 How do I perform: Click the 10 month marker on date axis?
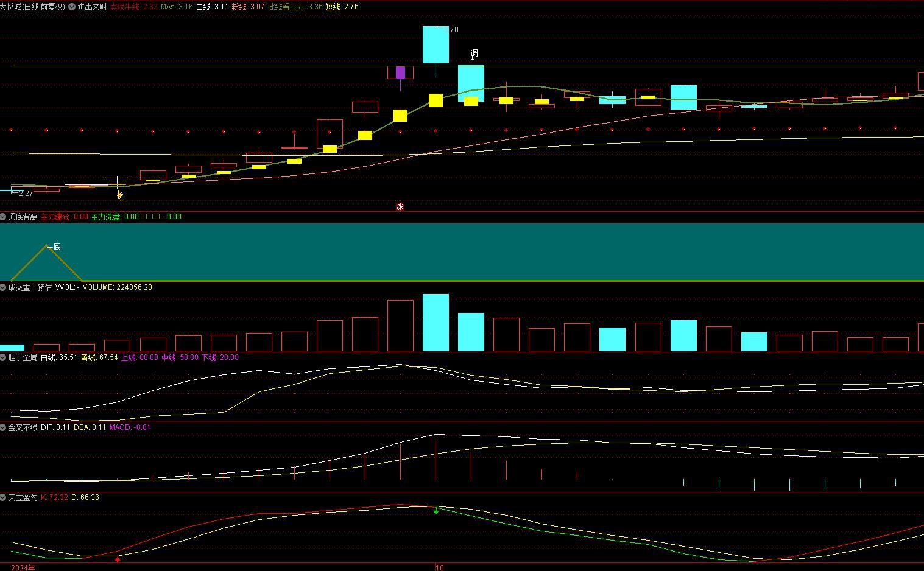(440, 567)
